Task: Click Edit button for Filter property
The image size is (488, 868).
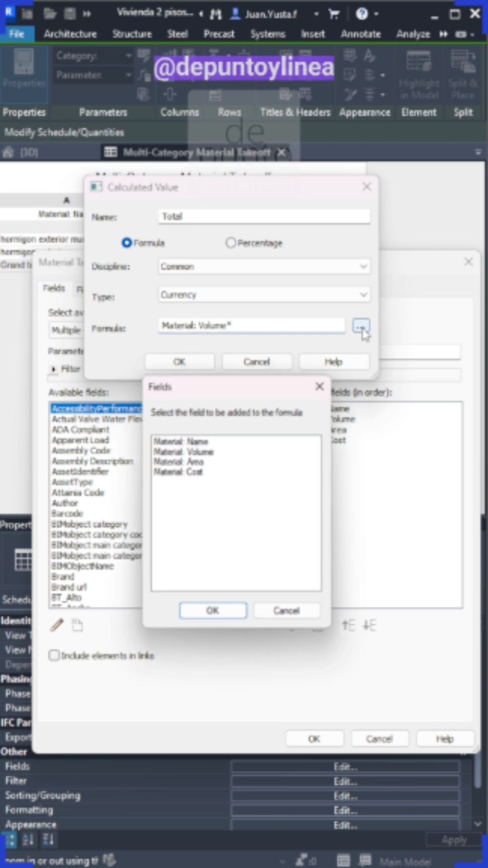Action: (x=346, y=781)
